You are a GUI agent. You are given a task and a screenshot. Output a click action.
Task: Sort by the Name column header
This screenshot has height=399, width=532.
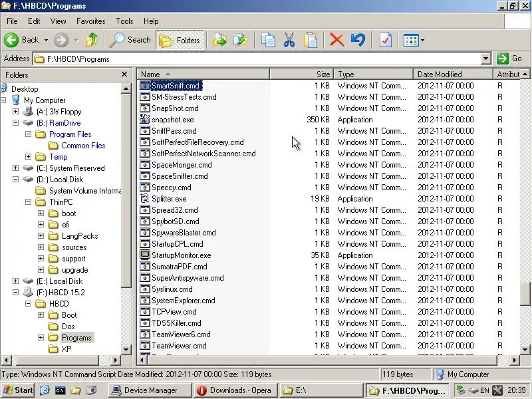203,74
